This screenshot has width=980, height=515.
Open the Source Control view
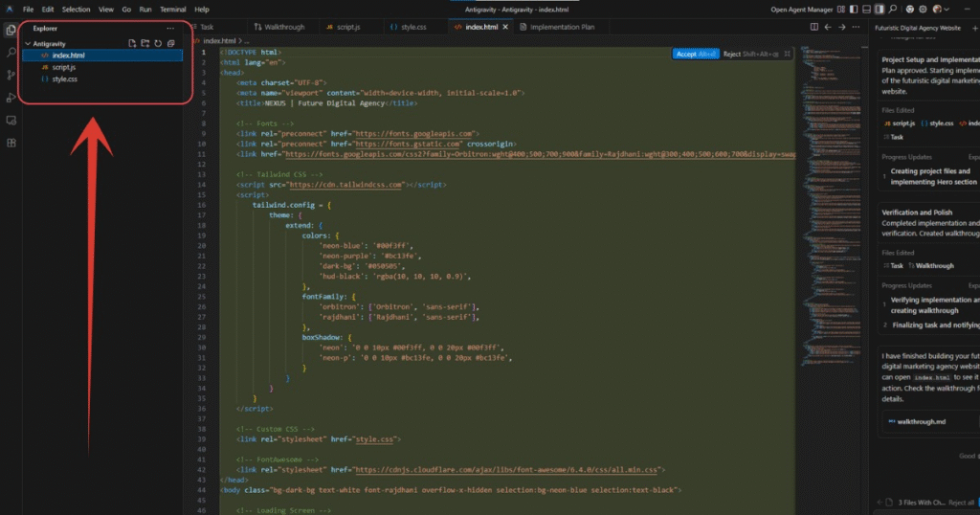[11, 75]
